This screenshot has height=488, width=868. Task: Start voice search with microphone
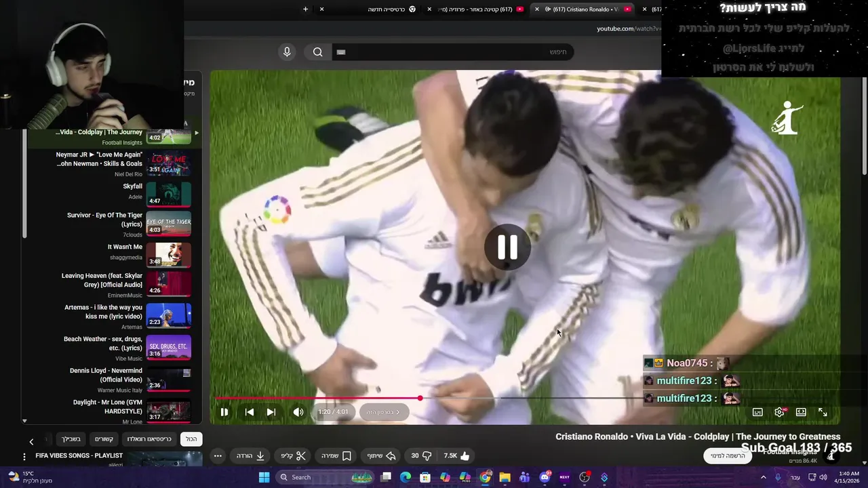287,52
